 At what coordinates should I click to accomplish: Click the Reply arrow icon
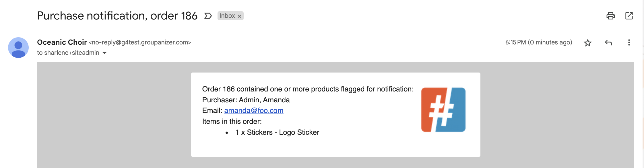click(x=608, y=43)
